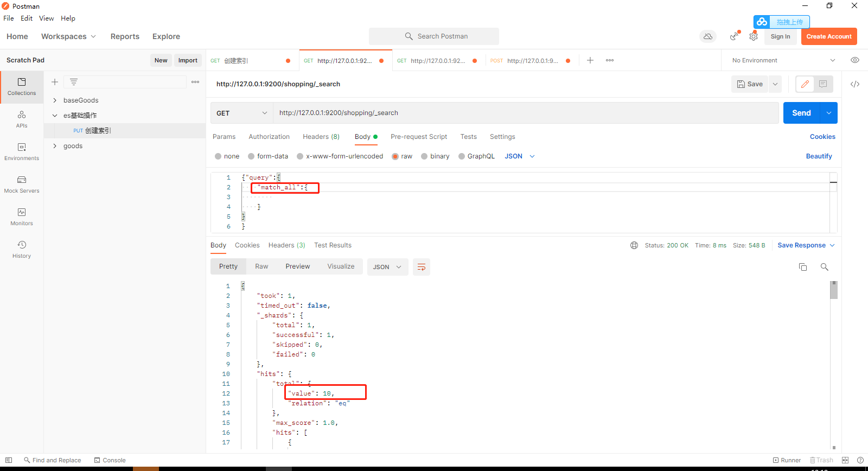Click the Import button
This screenshot has height=471, width=868.
[x=188, y=60]
